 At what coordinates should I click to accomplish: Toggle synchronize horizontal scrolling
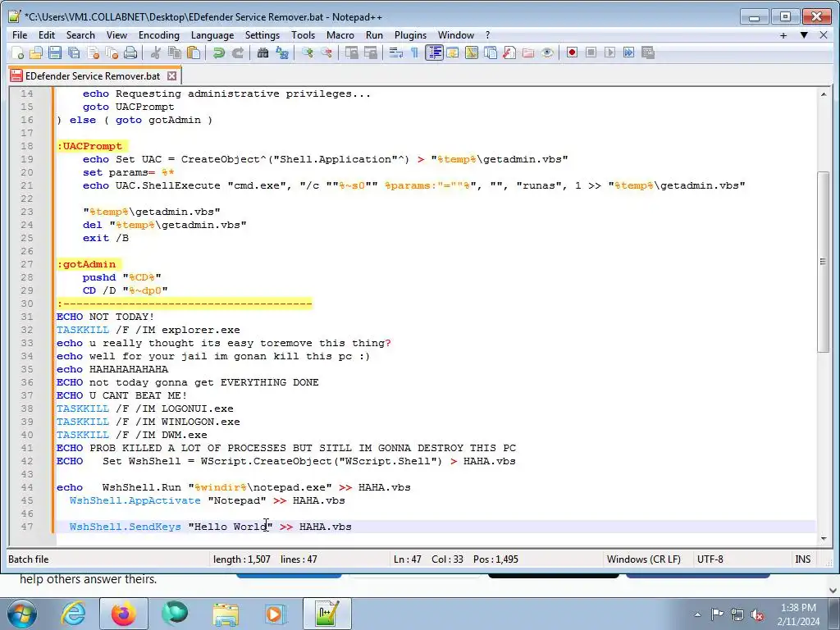(370, 52)
